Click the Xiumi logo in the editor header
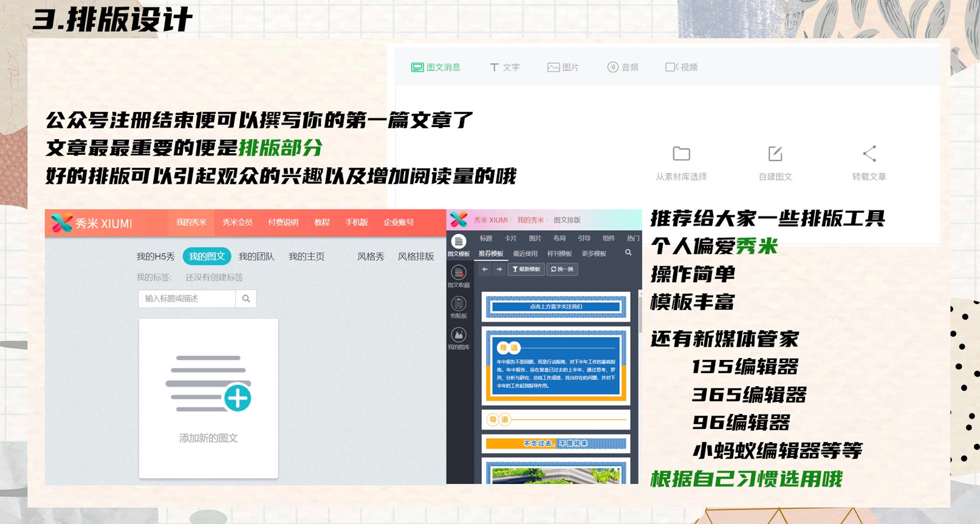 click(459, 219)
